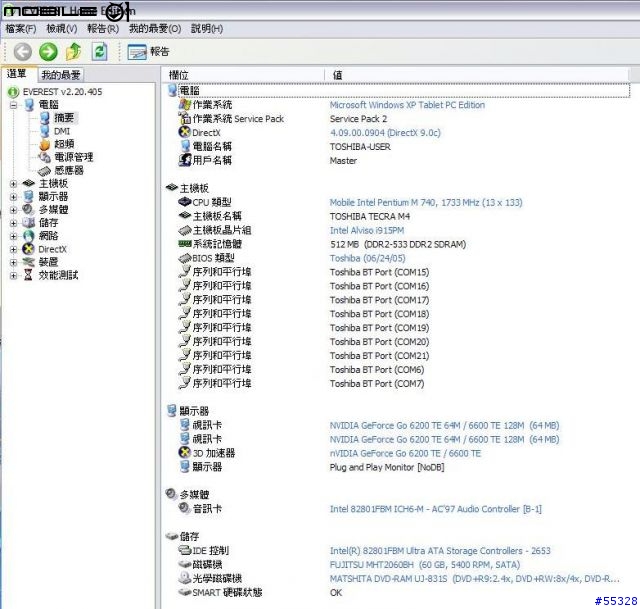The width and height of the screenshot is (640, 609).
Task: Click the Up one level icon
Action: [74, 52]
